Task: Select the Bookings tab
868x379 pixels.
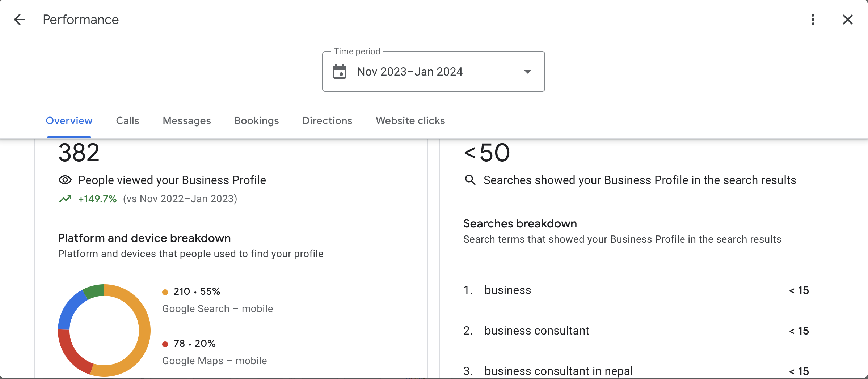Action: [257, 121]
